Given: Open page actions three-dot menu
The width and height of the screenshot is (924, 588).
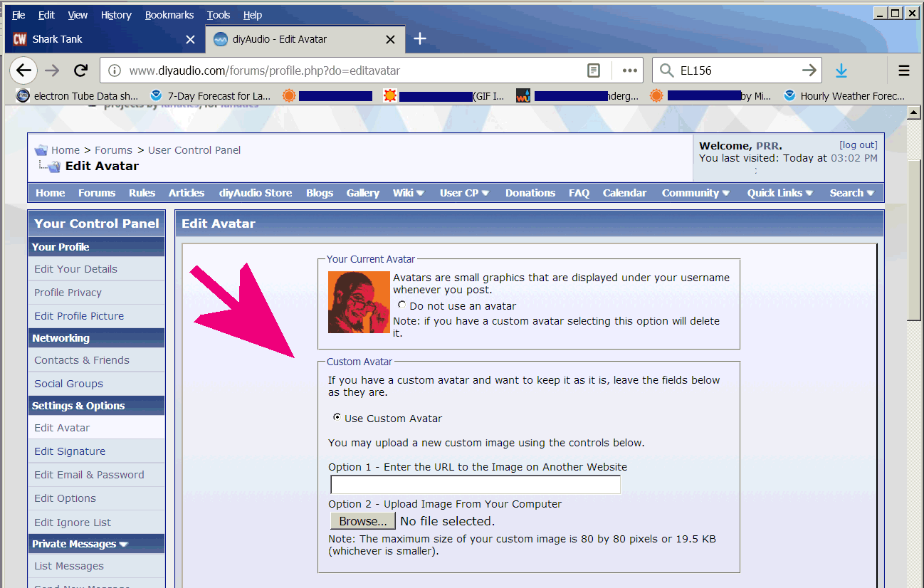Looking at the screenshot, I should click(629, 70).
